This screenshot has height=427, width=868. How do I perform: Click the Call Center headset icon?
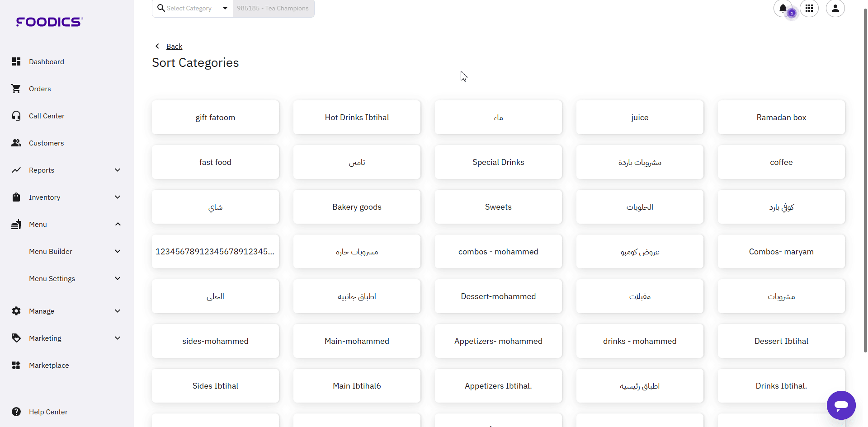pyautogui.click(x=16, y=116)
